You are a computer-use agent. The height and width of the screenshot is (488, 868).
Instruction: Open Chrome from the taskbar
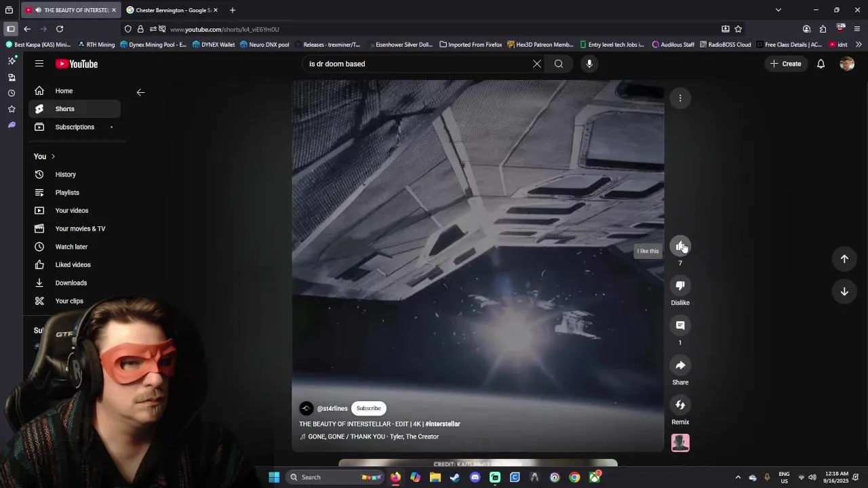(574, 477)
